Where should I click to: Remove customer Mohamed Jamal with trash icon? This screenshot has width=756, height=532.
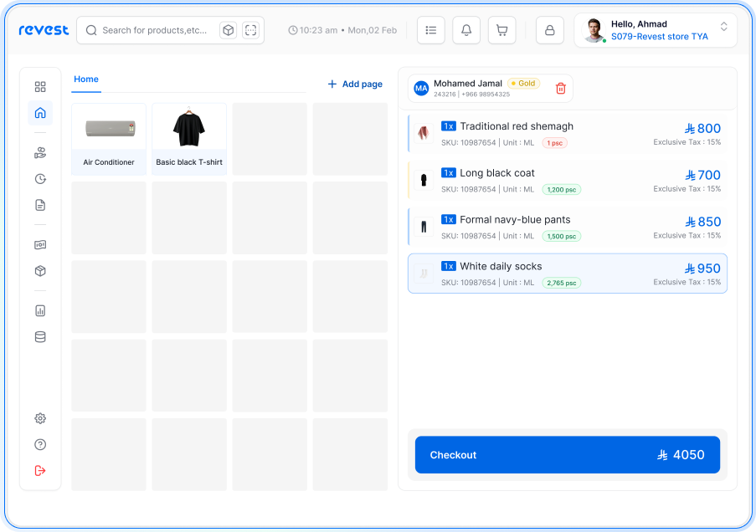(561, 88)
